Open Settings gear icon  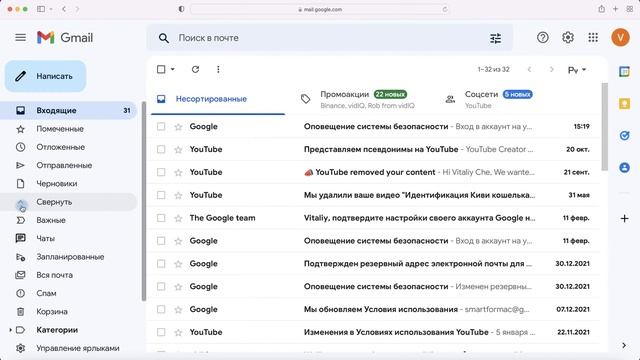pos(568,38)
